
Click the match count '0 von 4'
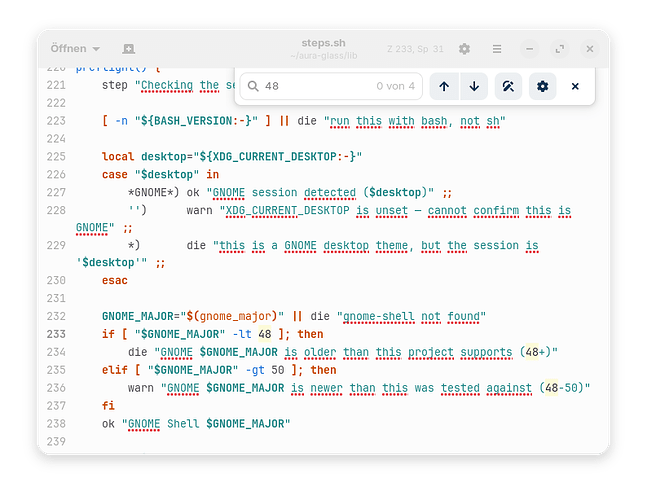395,86
